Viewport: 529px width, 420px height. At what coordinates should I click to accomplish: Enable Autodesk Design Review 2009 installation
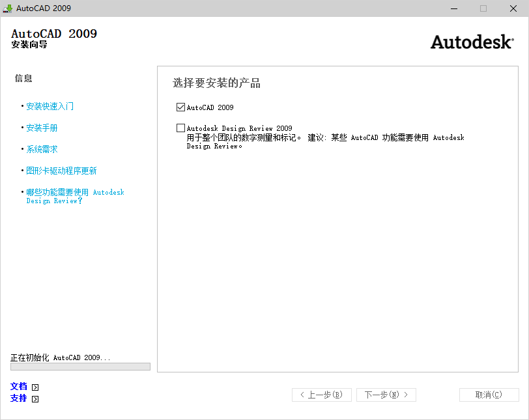(180, 128)
